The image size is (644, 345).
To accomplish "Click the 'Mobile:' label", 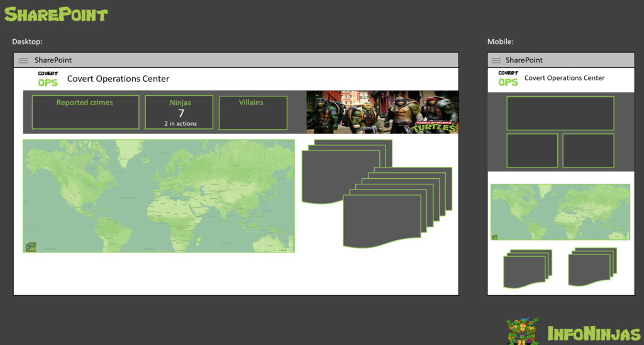I will coord(500,42).
